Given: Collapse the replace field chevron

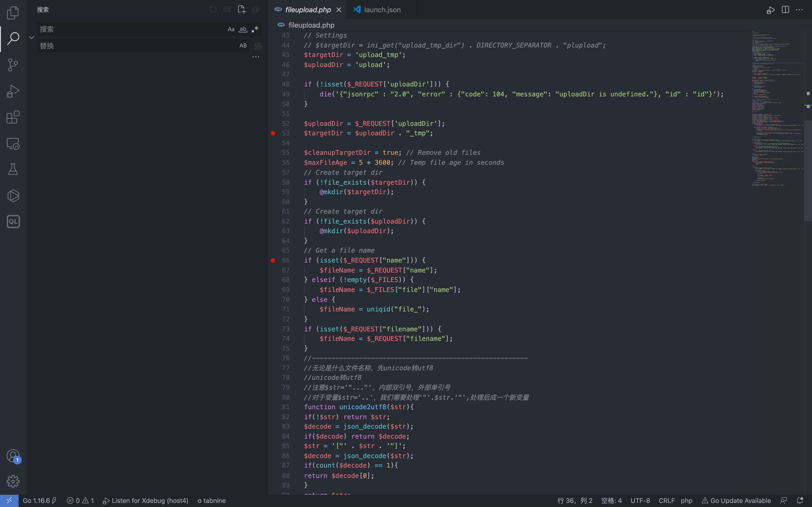Looking at the screenshot, I should [31, 38].
